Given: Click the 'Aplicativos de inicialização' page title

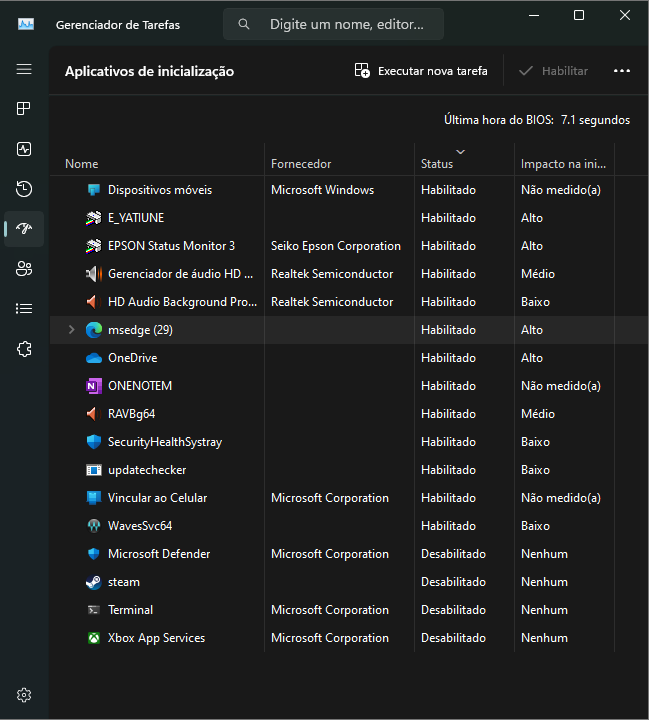Looking at the screenshot, I should pos(149,72).
